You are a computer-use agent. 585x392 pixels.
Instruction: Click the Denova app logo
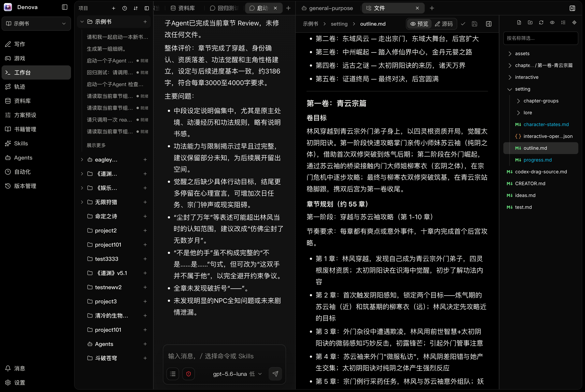(x=8, y=7)
